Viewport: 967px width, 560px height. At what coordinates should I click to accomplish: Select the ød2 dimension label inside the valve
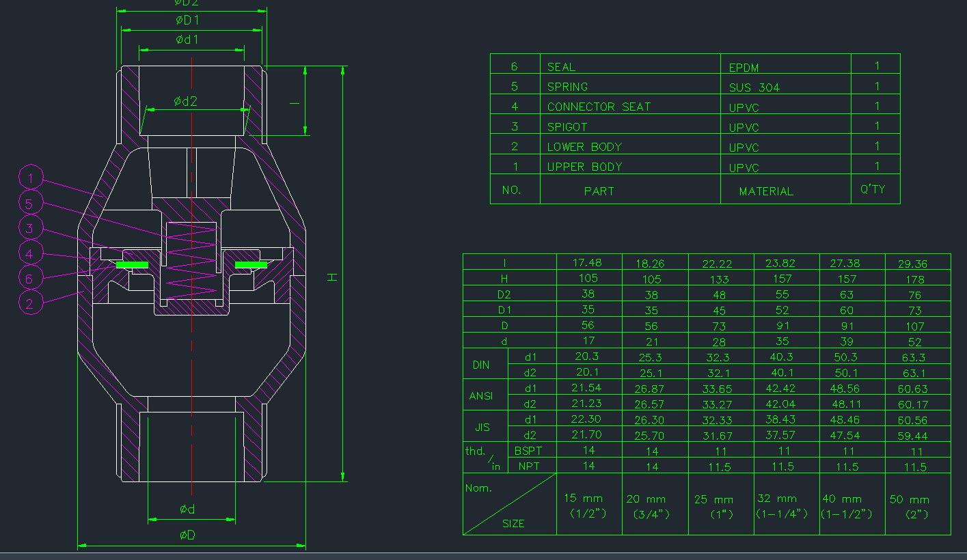point(185,101)
